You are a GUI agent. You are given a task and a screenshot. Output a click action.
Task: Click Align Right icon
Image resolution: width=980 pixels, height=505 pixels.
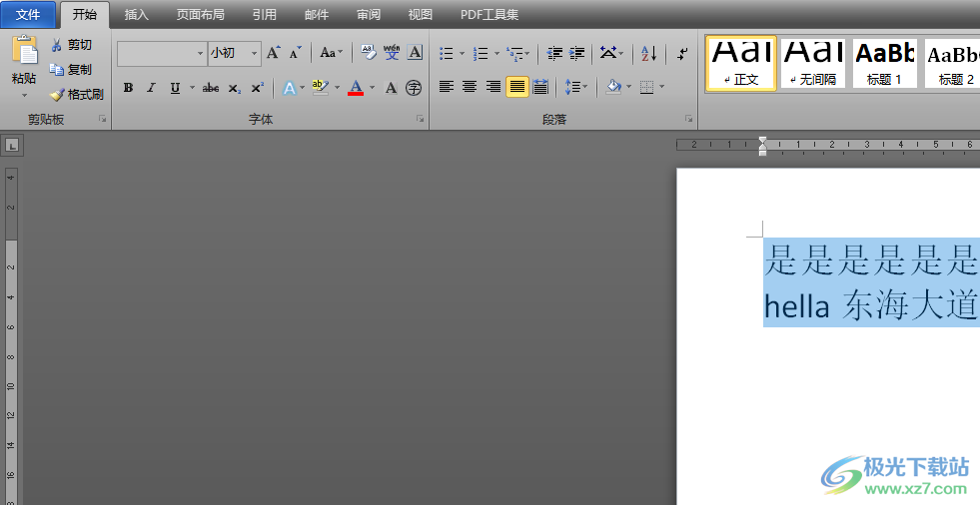(x=493, y=87)
